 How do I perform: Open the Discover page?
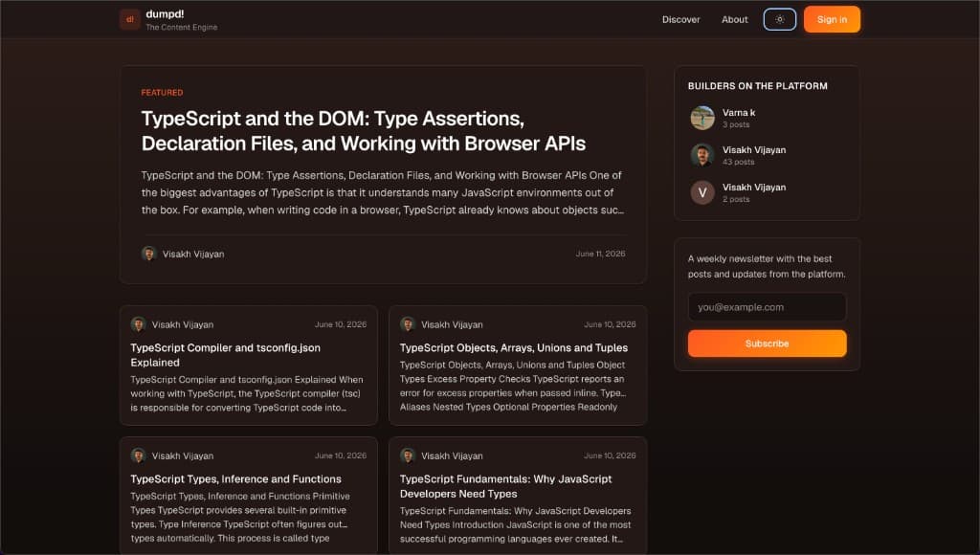pyautogui.click(x=680, y=19)
